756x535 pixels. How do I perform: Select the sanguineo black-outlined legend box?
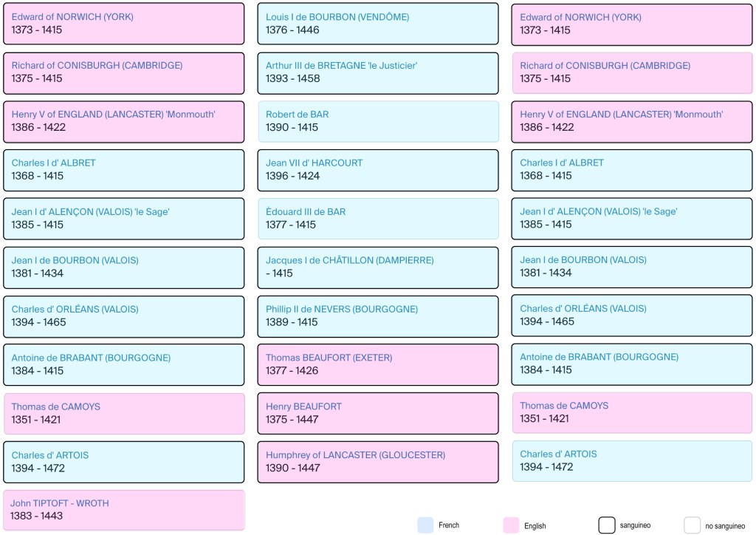click(x=607, y=525)
